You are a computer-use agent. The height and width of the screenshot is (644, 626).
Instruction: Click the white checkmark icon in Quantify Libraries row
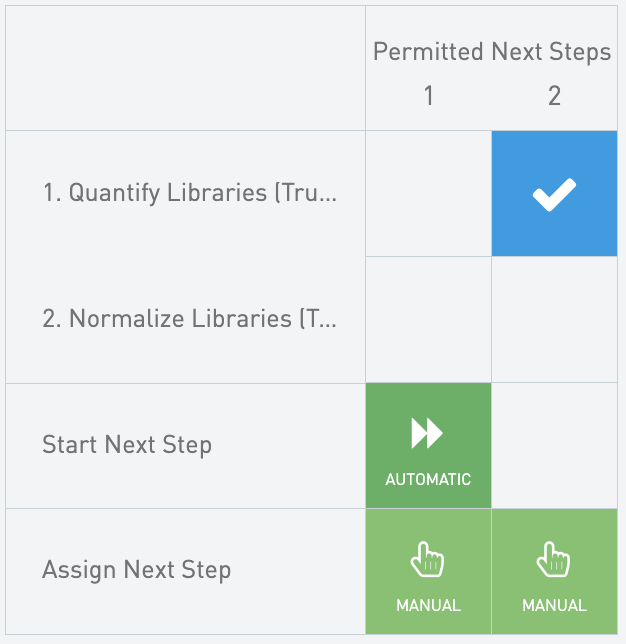click(554, 194)
